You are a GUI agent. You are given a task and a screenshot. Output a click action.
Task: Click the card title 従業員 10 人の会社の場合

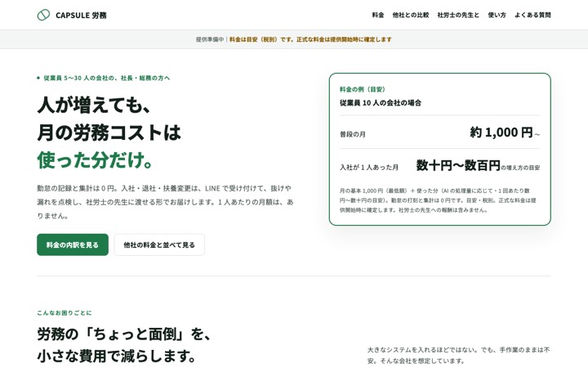[x=381, y=103]
